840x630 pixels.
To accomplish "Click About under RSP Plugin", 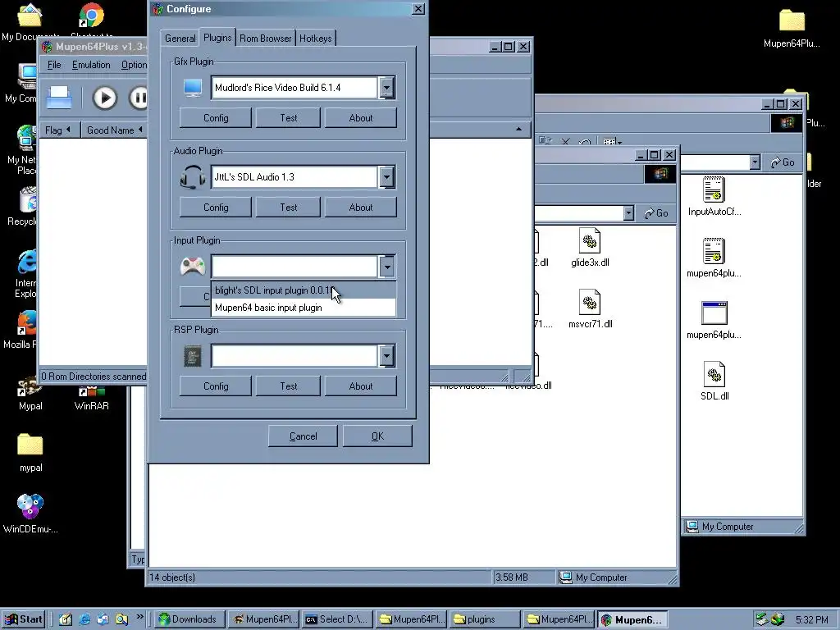I will coord(361,386).
